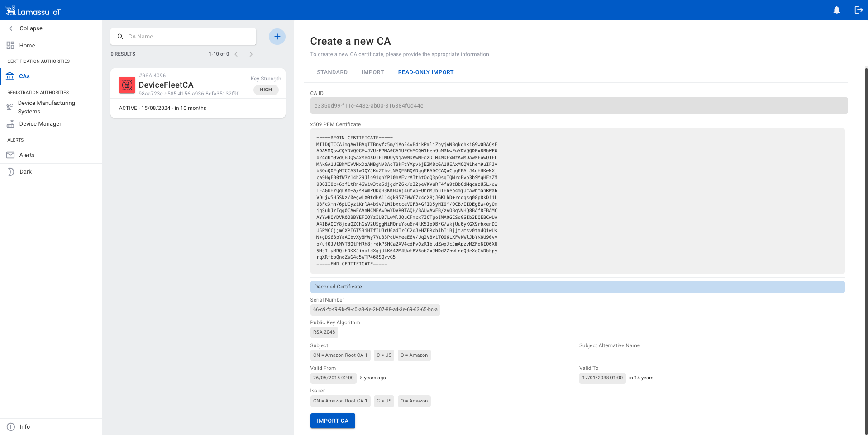Switch to the Standard tab

click(x=332, y=72)
